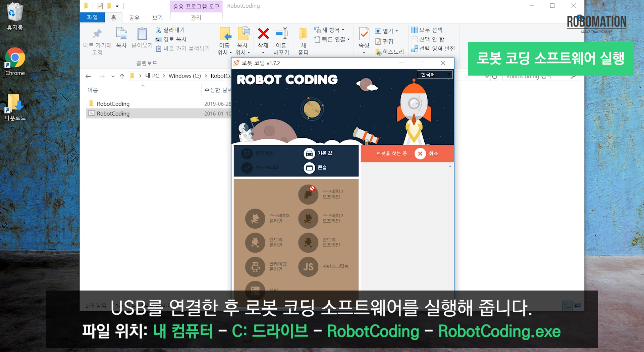Click the 이름 바꾸기 rename icon
The height and width of the screenshot is (352, 644).
pyautogui.click(x=281, y=34)
